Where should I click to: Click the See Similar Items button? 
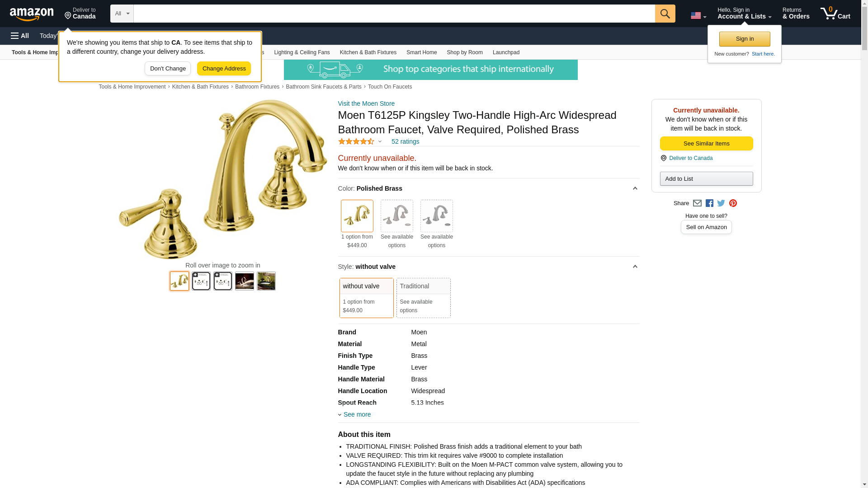706,143
